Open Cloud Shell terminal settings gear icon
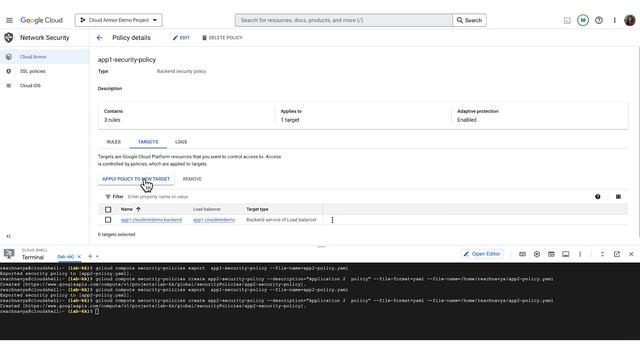Image resolution: width=640 pixels, height=360 pixels. pos(537,254)
